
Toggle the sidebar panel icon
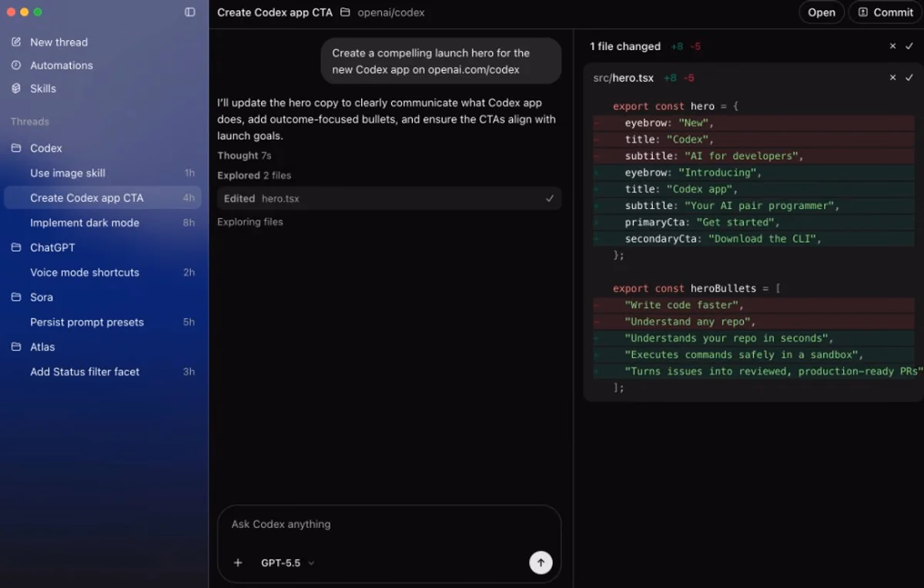pos(190,12)
